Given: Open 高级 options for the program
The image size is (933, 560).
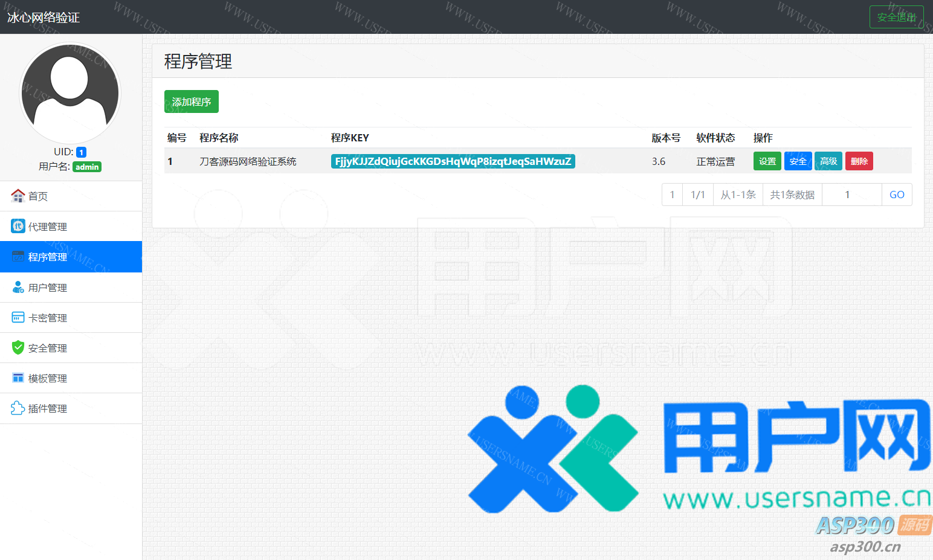Looking at the screenshot, I should coord(828,161).
